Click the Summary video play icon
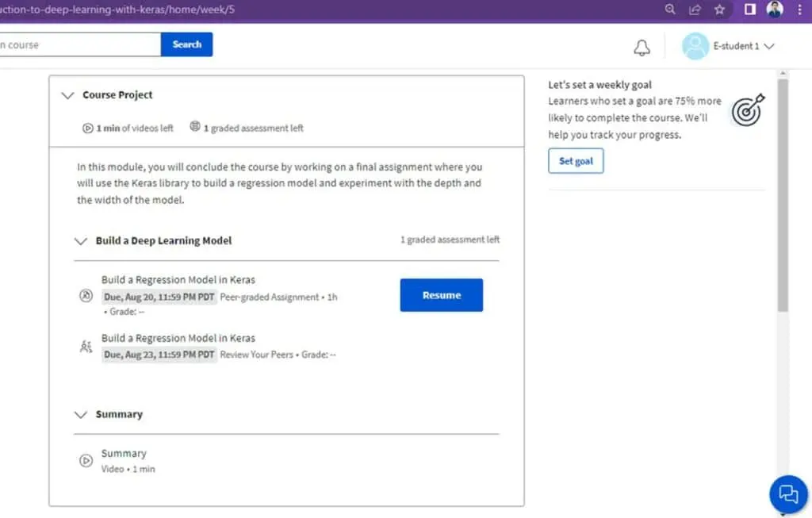The width and height of the screenshot is (812, 518). (x=86, y=460)
